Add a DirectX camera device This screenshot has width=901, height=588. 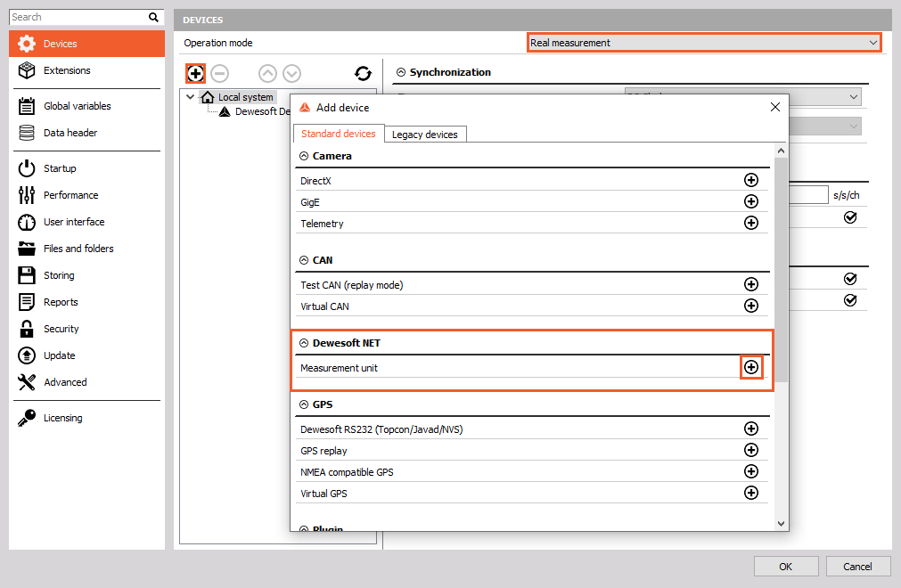pyautogui.click(x=751, y=180)
